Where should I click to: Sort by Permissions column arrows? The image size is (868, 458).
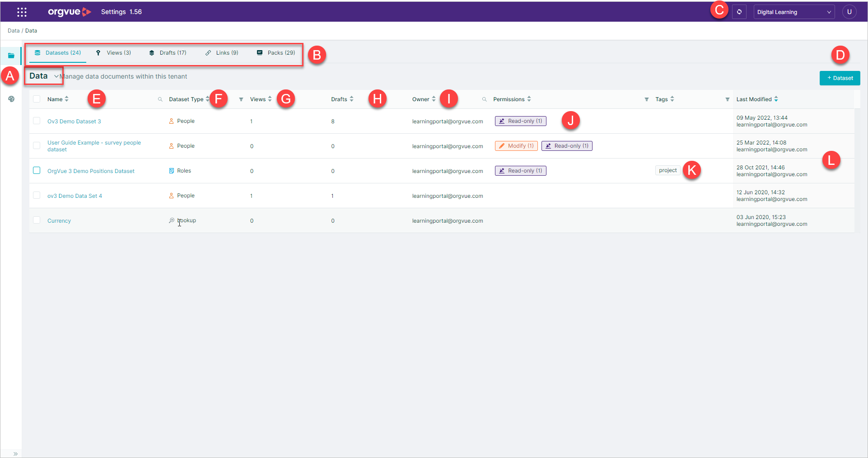coord(529,99)
